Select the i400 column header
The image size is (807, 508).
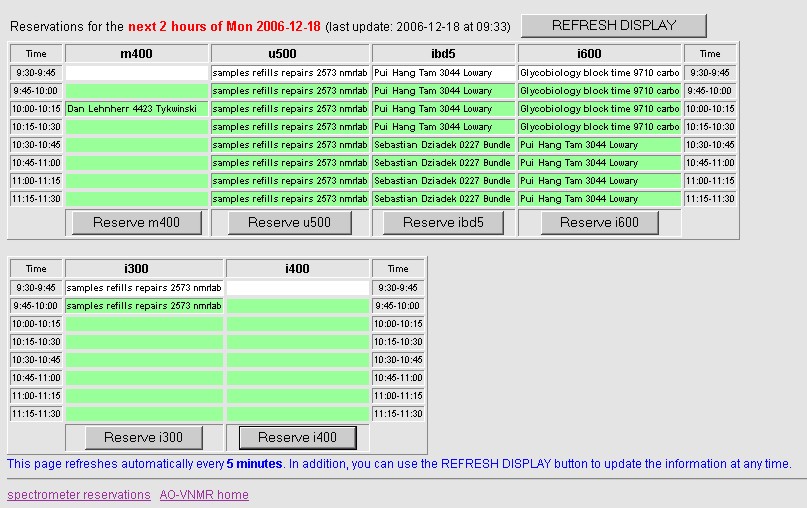tap(297, 269)
